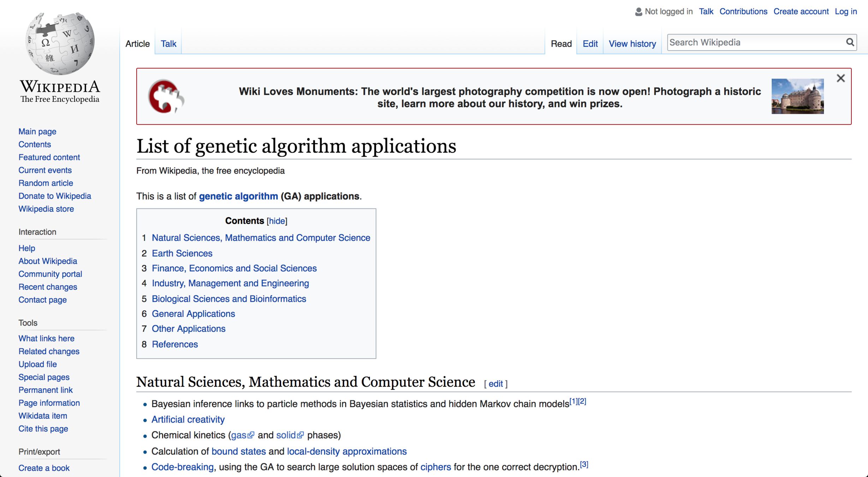The width and height of the screenshot is (868, 477).
Task: Go to Biological Sciences and Bioinformatics section
Action: coord(229,299)
